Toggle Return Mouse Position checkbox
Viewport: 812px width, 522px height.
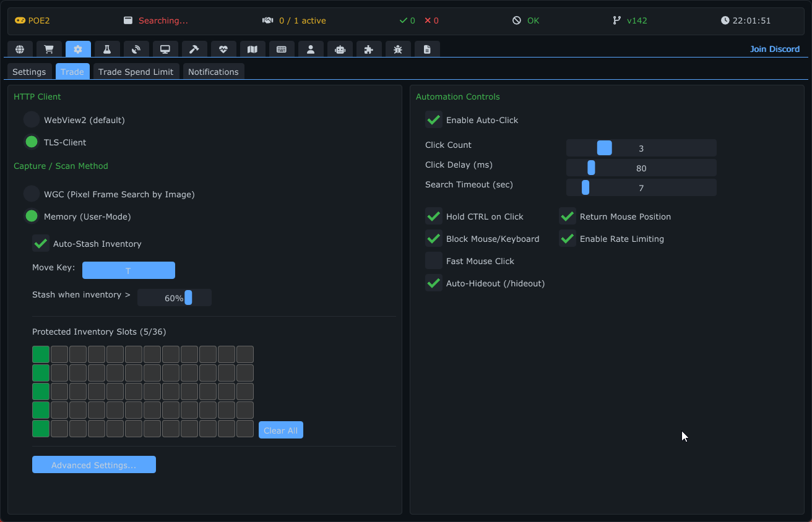pos(568,216)
